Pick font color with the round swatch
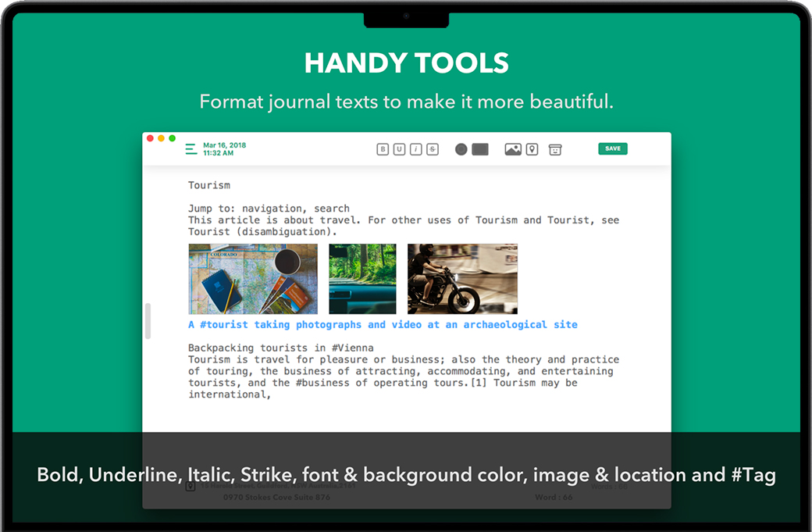 (461, 149)
